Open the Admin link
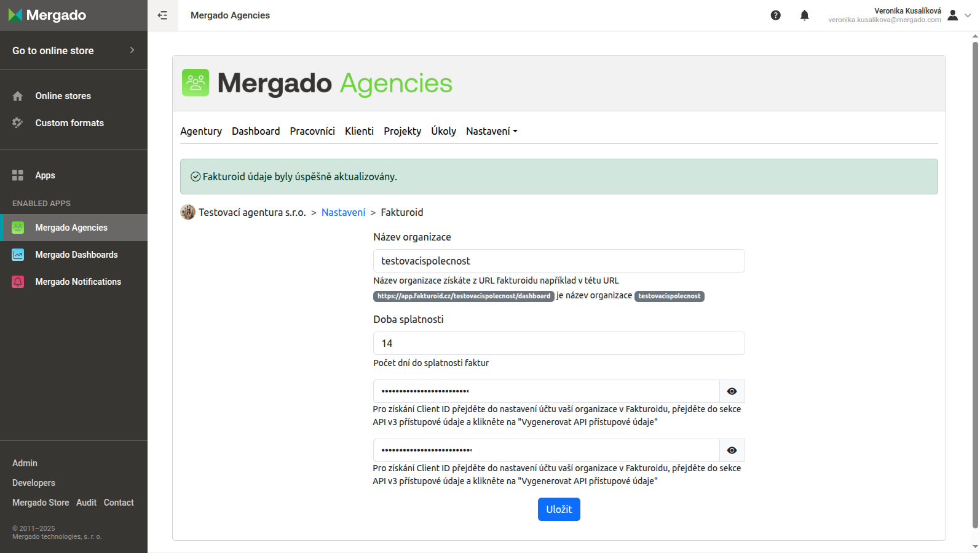The height and width of the screenshot is (553, 980). click(x=25, y=463)
